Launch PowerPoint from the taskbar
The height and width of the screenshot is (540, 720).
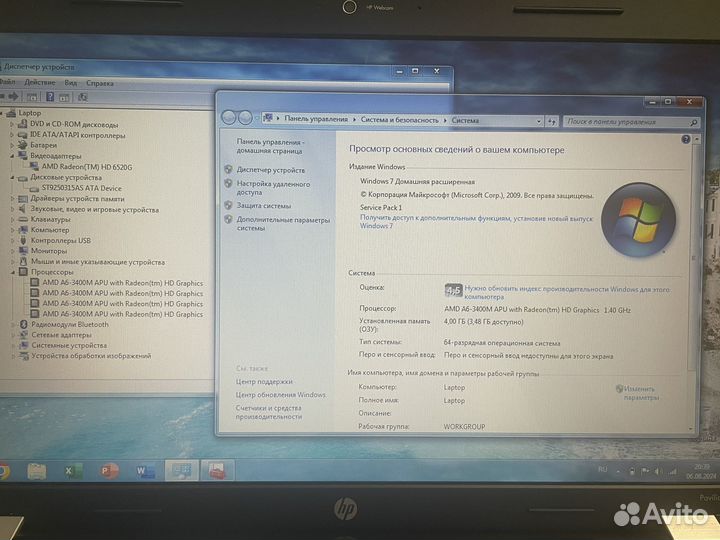pos(109,471)
